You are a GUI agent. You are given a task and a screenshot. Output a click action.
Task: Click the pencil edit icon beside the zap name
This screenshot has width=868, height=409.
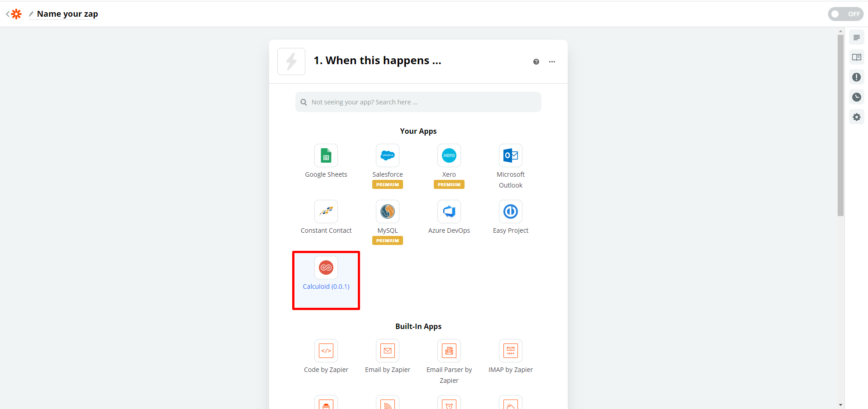pyautogui.click(x=31, y=14)
